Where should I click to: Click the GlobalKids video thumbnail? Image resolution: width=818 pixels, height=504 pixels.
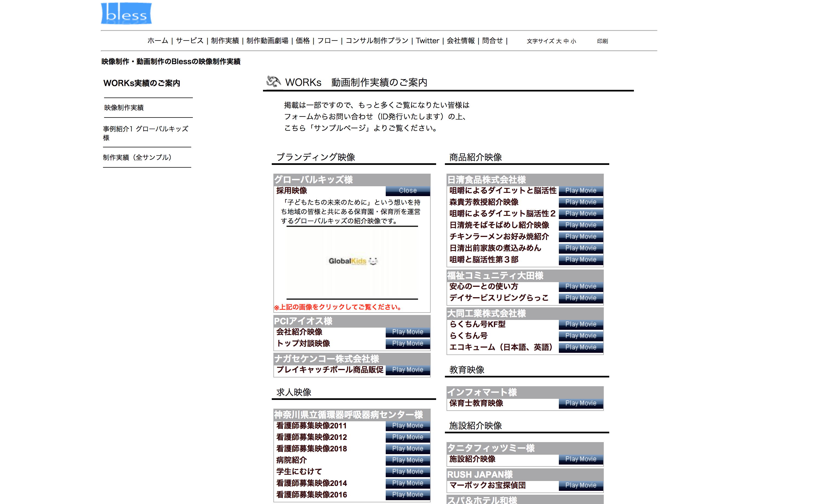click(352, 262)
